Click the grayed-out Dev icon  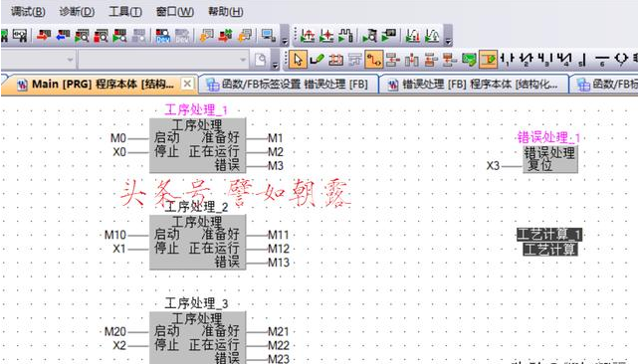tap(181, 36)
